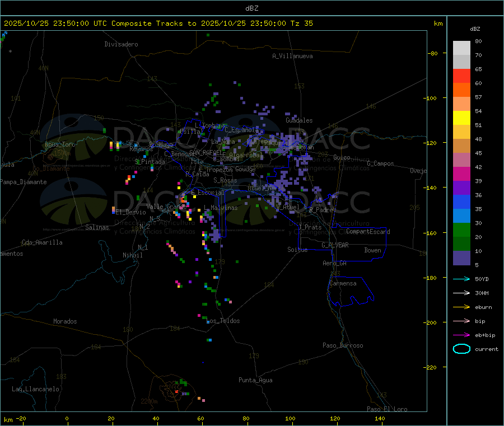504x426 pixels.
Task: Pick the bright yellow dBZ scale swatch
Action: point(461,118)
